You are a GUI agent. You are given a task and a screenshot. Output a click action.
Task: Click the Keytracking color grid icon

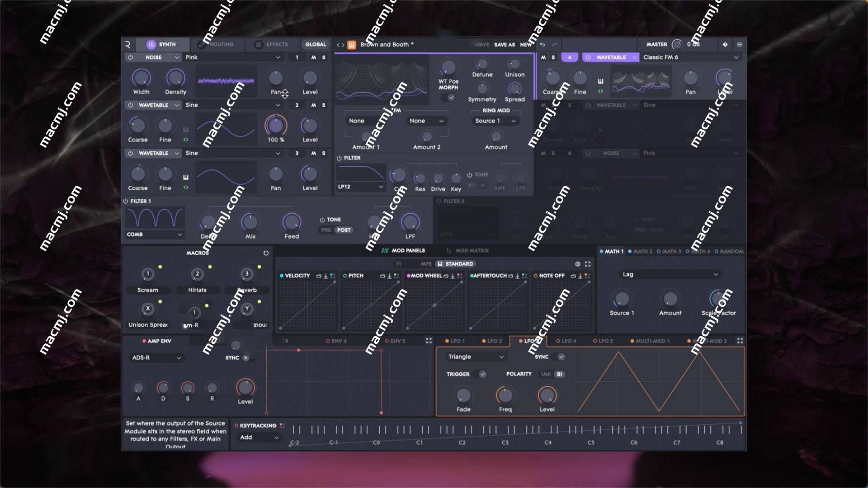(x=282, y=426)
